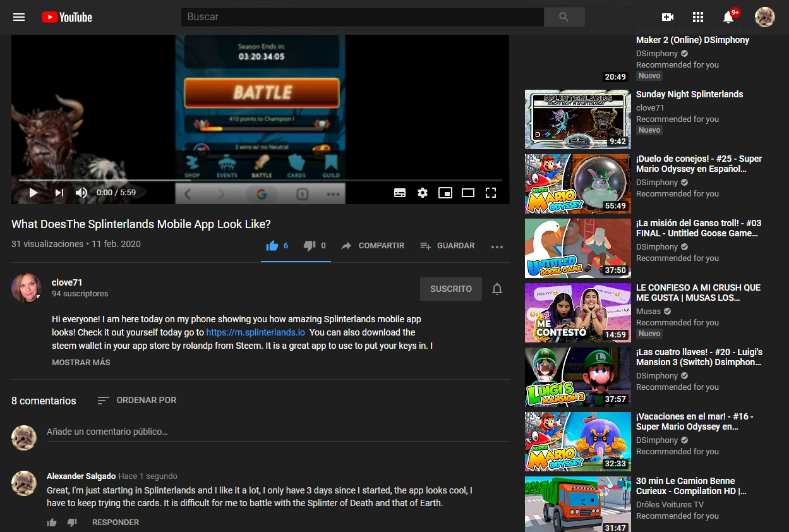The height and width of the screenshot is (532, 789).
Task: Open more actions three-dot menu
Action: [x=497, y=246]
